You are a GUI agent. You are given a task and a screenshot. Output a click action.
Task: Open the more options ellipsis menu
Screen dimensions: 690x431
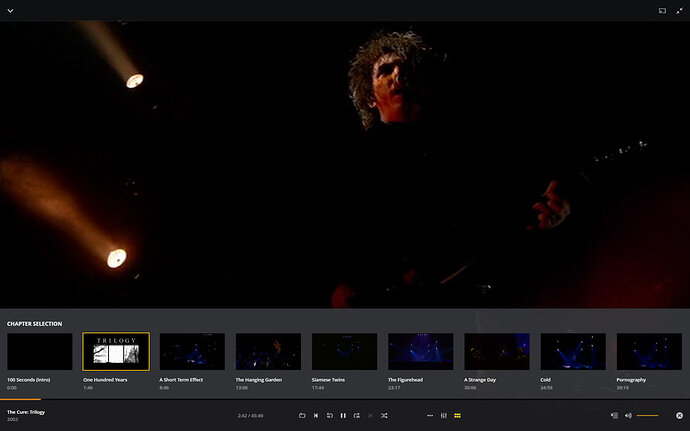(x=430, y=415)
